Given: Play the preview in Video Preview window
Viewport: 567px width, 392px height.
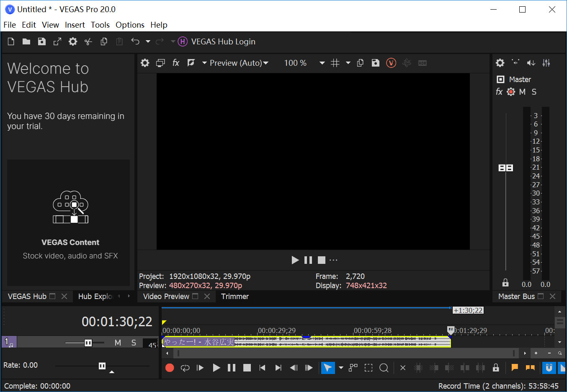Looking at the screenshot, I should [x=295, y=260].
